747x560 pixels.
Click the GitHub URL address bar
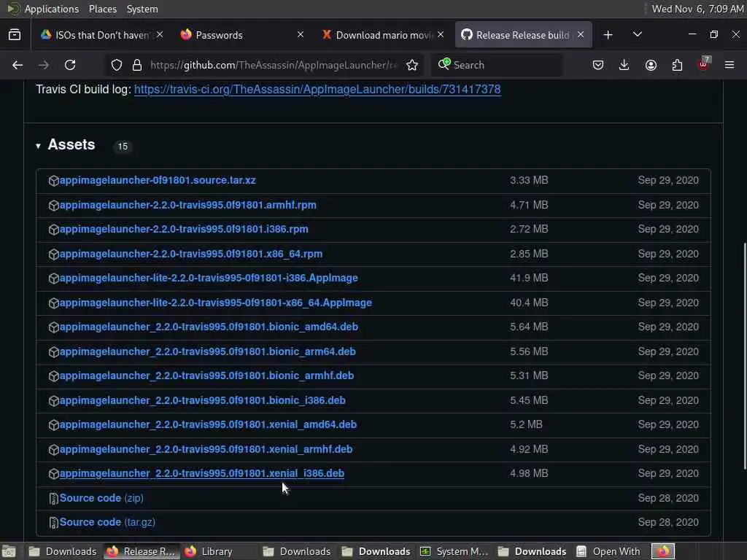[x=274, y=65]
